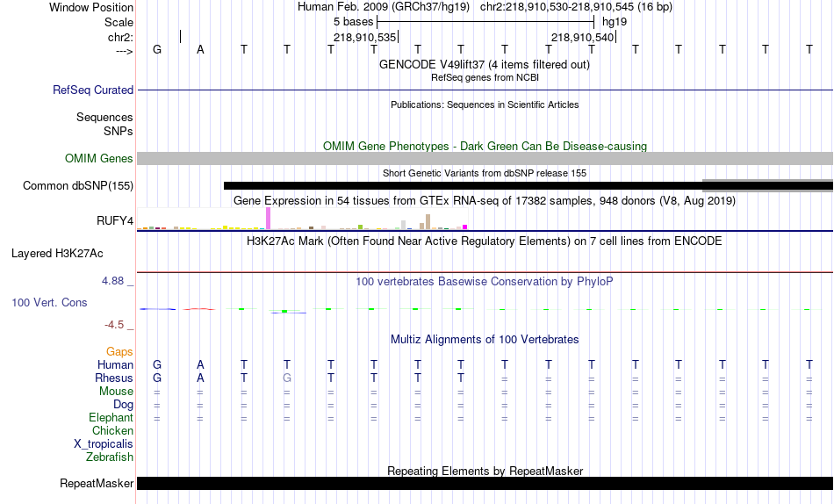The height and width of the screenshot is (504, 834).
Task: Click the Mouse species label
Action: [116, 392]
